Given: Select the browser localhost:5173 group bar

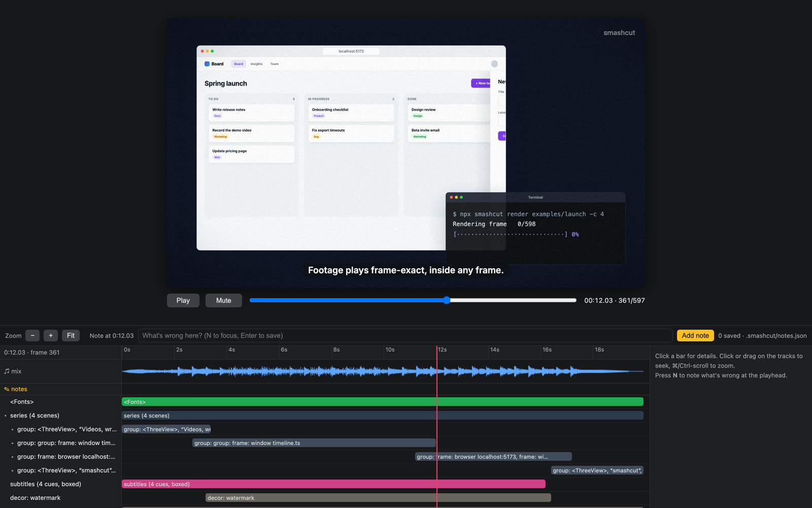Looking at the screenshot, I should (493, 457).
